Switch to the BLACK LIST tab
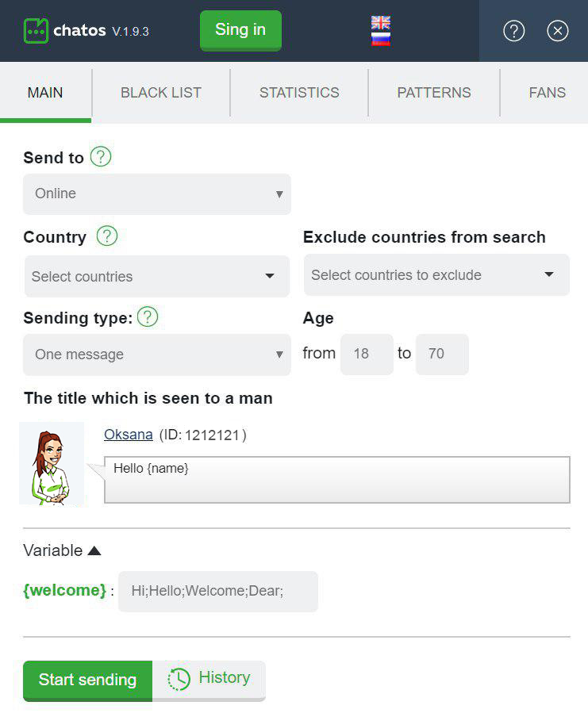Viewport: 588px width, 713px height. pyautogui.click(x=160, y=93)
